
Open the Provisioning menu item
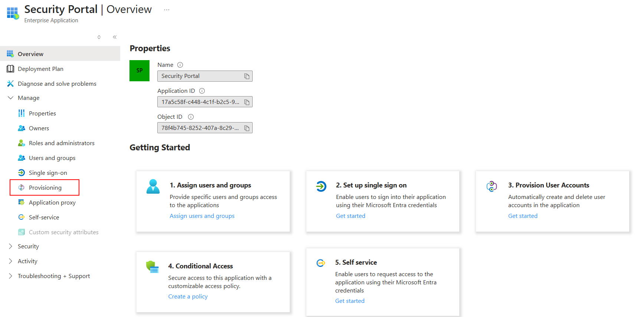coord(45,187)
